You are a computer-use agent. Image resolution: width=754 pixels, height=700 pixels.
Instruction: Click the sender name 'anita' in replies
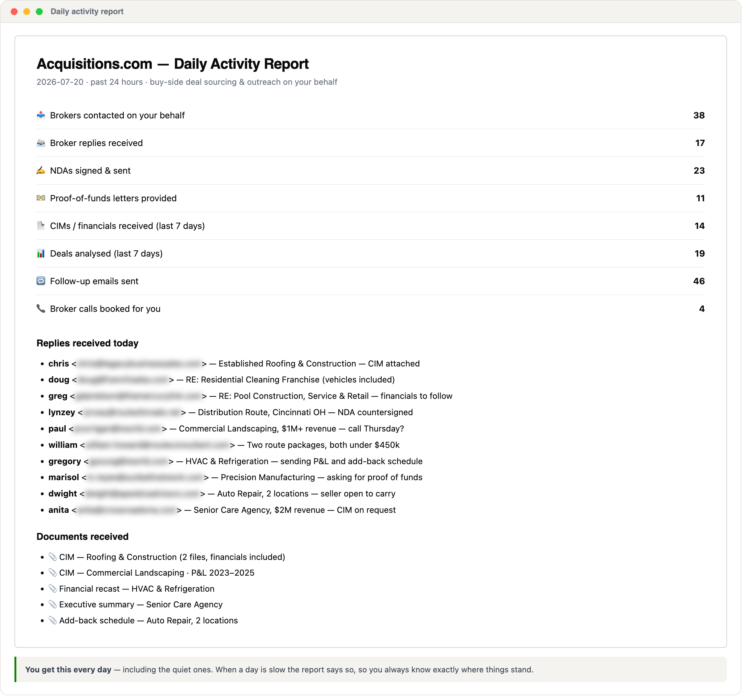(59, 510)
